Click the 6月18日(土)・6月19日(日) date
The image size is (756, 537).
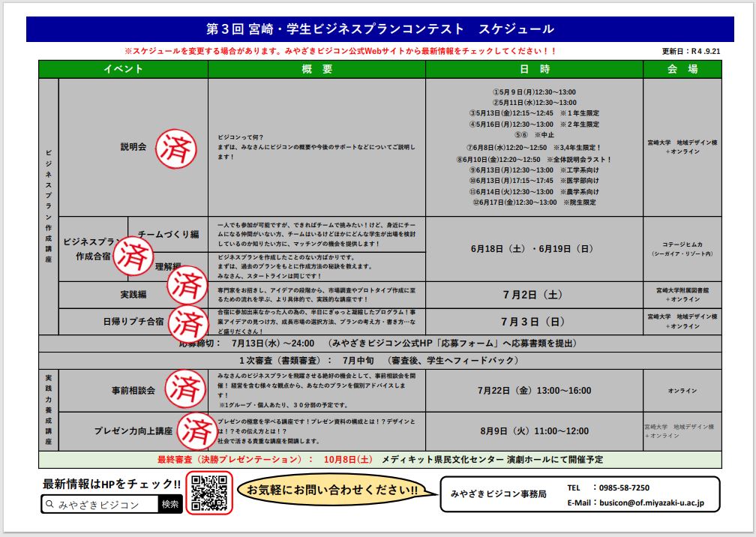(532, 249)
